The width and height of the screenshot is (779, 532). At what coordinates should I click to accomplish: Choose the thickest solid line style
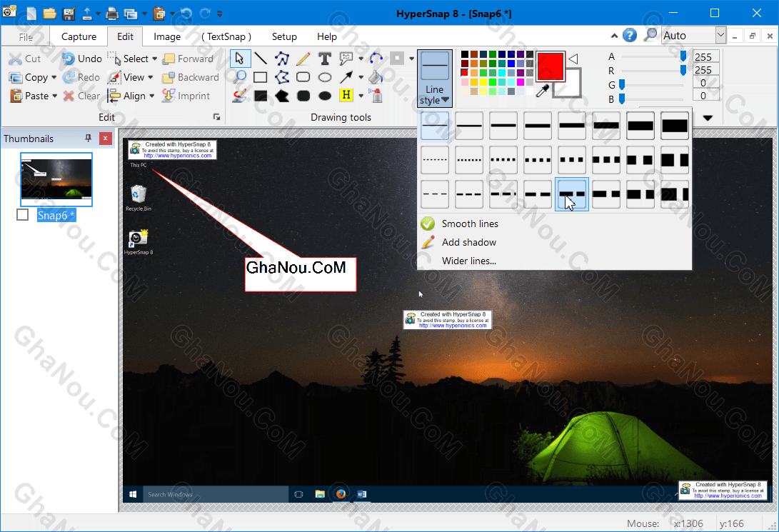click(675, 126)
